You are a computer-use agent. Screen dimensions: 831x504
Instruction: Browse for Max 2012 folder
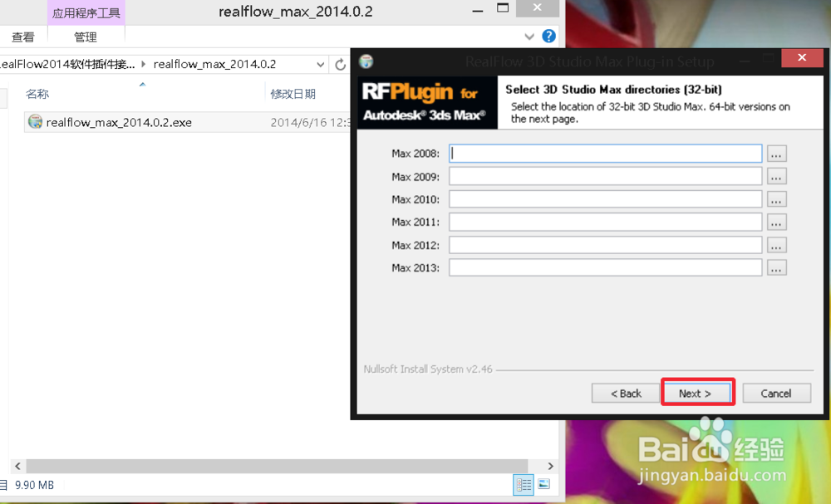tap(776, 245)
